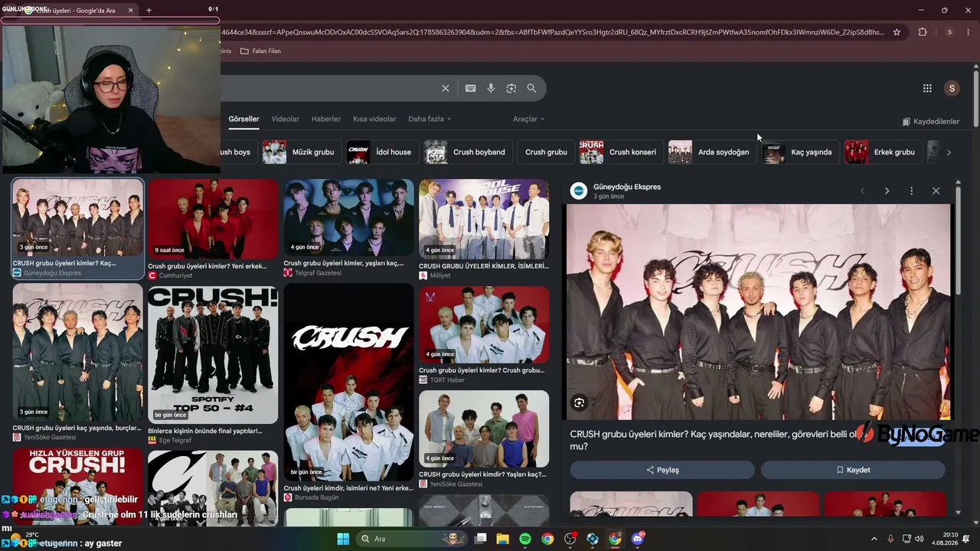This screenshot has width=980, height=551.
Task: Click the large preview image of Crush
Action: coord(758,311)
